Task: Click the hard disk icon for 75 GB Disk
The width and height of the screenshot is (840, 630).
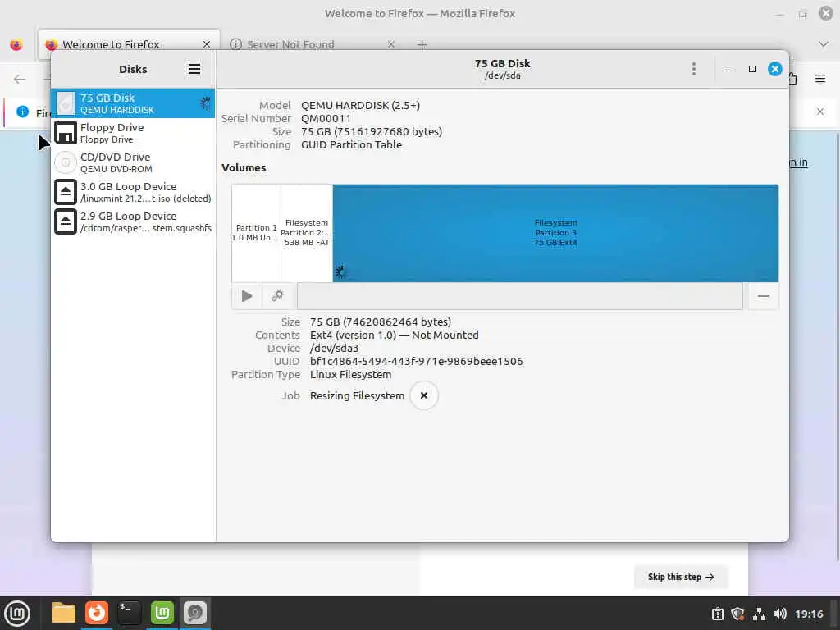Action: pos(66,103)
